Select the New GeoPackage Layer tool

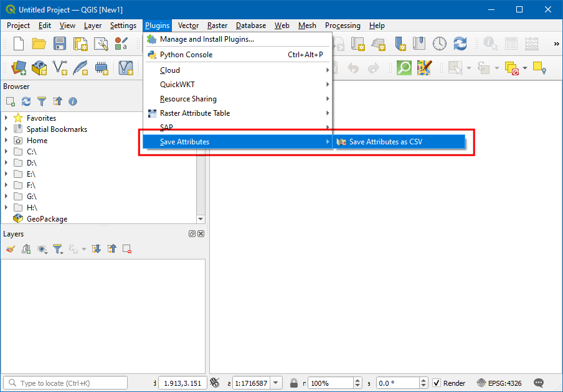click(x=39, y=68)
